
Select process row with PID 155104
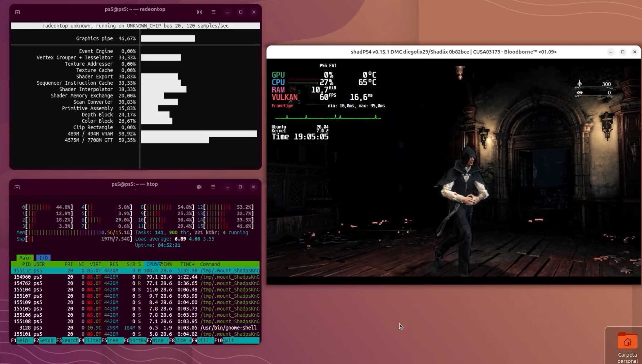[x=135, y=289]
